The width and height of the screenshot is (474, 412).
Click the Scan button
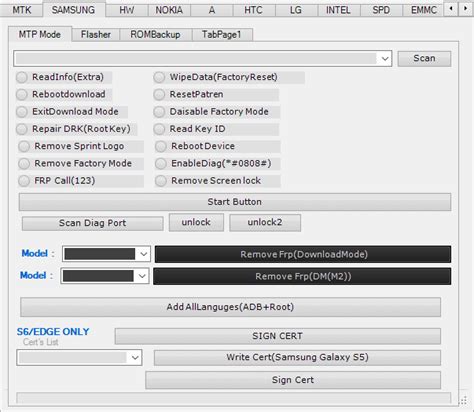(x=424, y=58)
